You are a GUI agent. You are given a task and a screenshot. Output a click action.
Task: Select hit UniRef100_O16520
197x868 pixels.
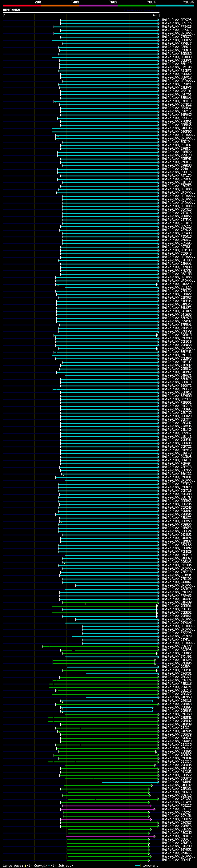click(177, 152)
